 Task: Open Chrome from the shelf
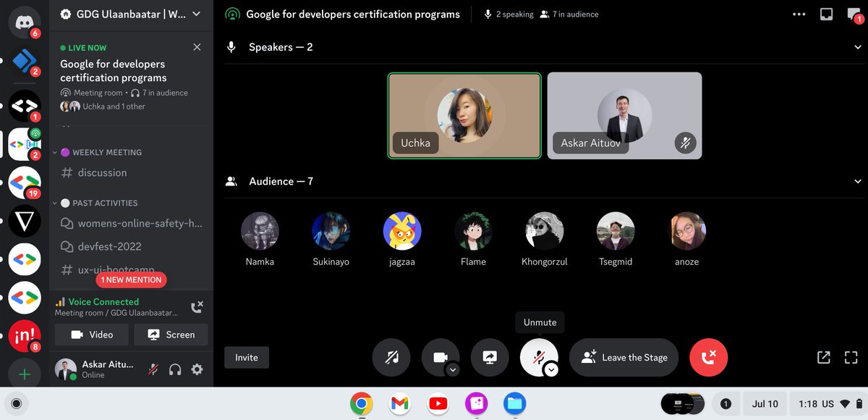[362, 403]
